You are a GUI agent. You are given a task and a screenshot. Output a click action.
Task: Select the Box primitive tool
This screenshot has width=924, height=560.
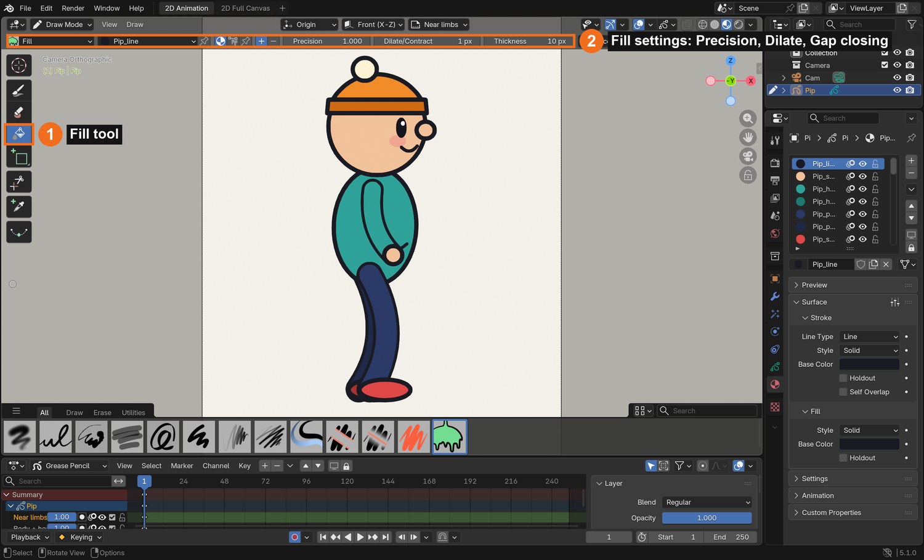click(18, 157)
